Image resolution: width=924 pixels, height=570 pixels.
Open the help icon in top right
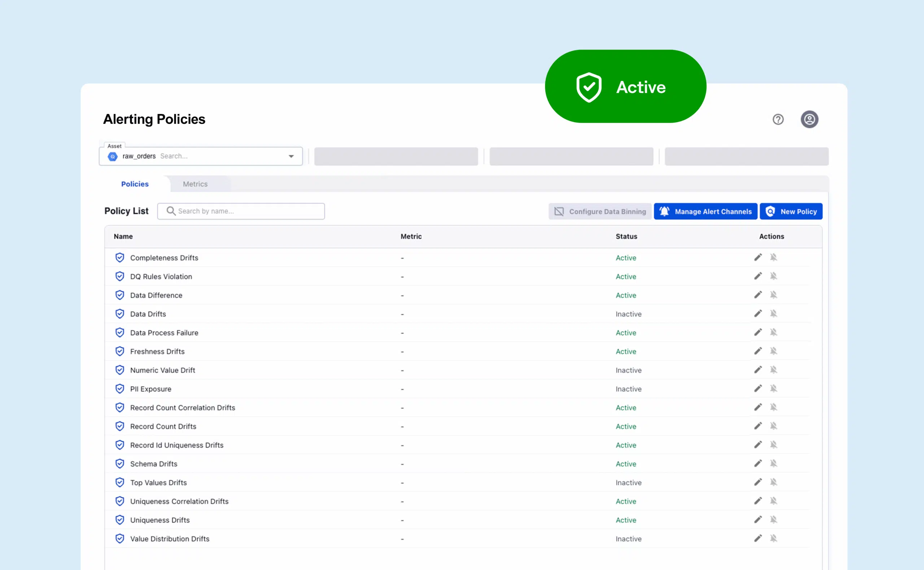coord(778,119)
